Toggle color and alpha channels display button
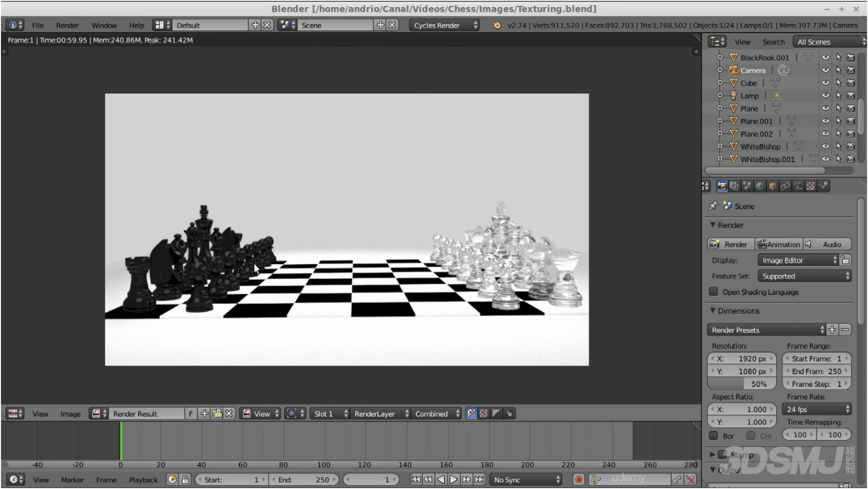Image resolution: width=868 pixels, height=489 pixels. [471, 413]
